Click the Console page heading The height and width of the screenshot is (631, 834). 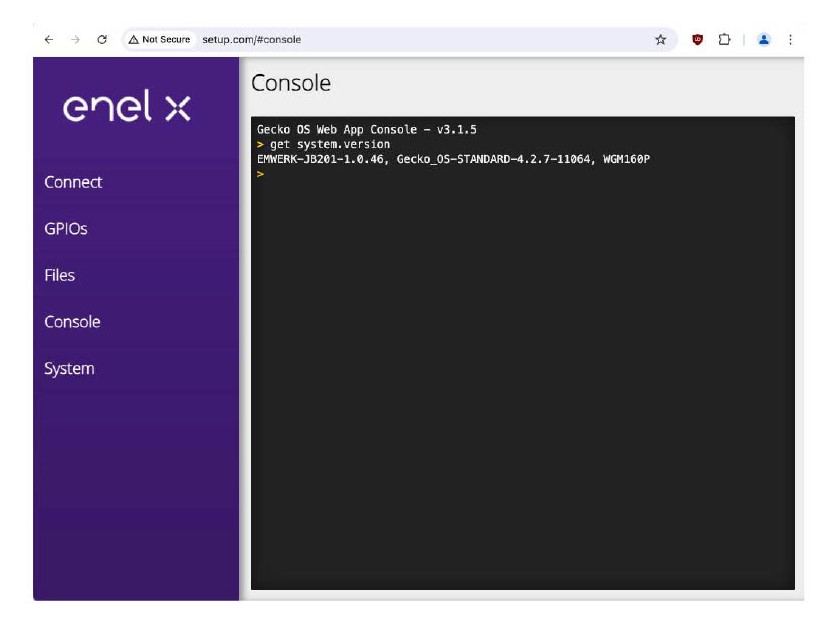pyautogui.click(x=291, y=83)
